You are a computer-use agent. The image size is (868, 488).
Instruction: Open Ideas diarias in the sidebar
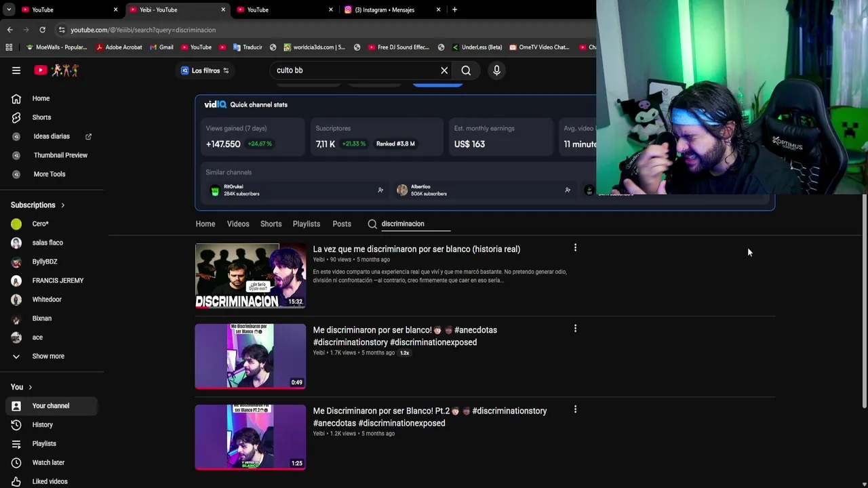tap(52, 136)
